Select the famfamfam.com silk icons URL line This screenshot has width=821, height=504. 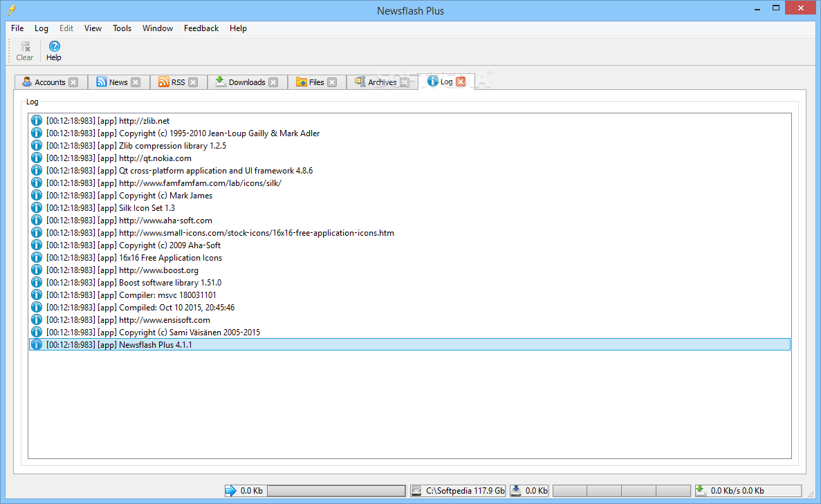tap(409, 183)
